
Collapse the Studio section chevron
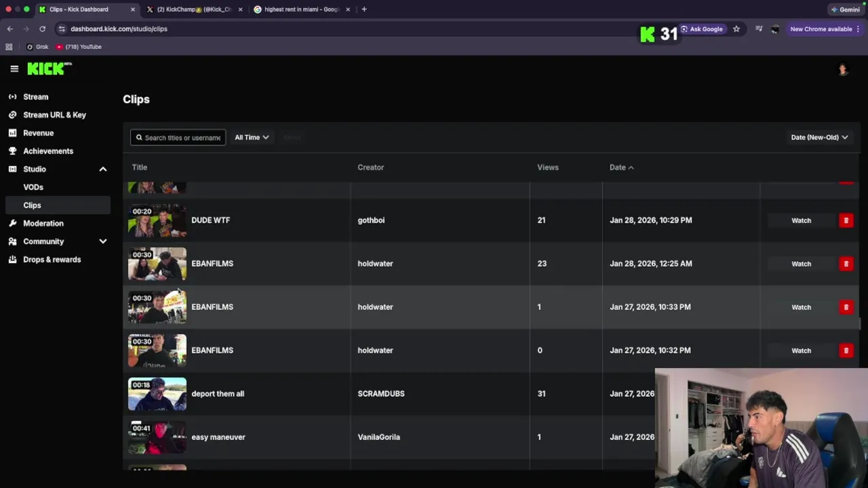[x=103, y=169]
